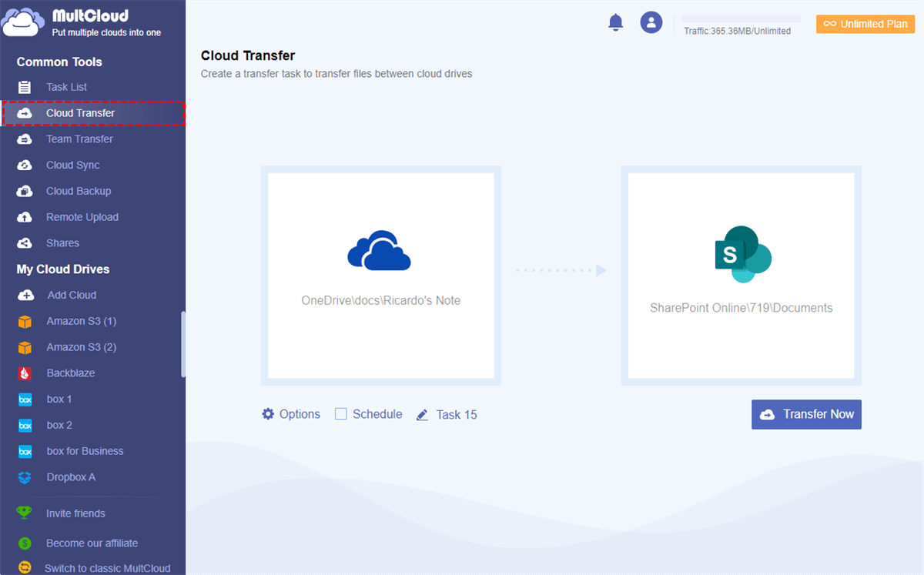Open the user account avatar icon

pos(651,22)
